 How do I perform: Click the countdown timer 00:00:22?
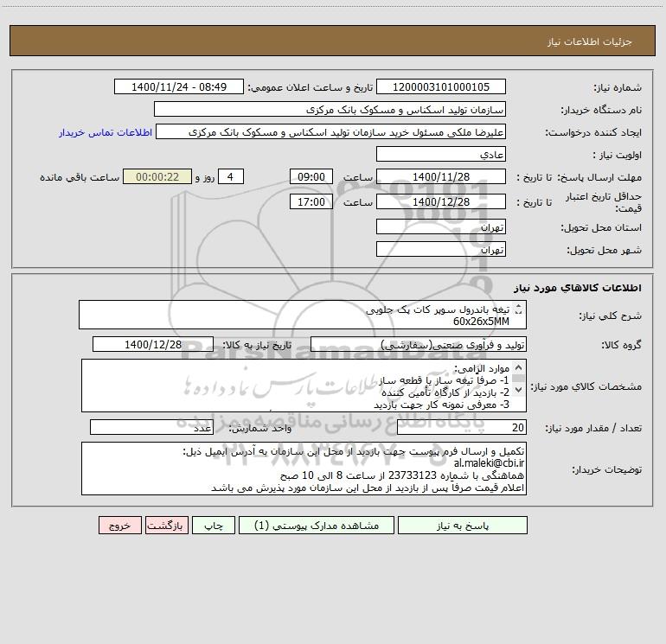(x=157, y=176)
